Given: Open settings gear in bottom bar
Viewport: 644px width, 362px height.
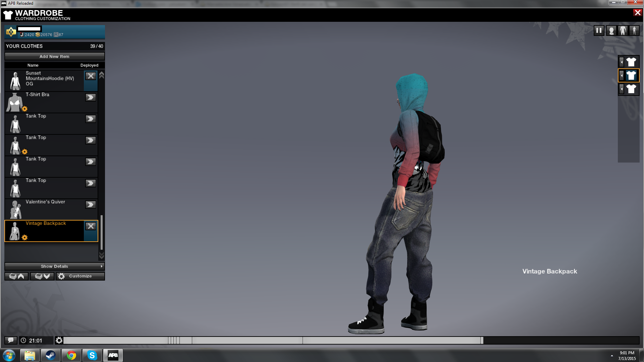Looking at the screenshot, I should pos(59,341).
